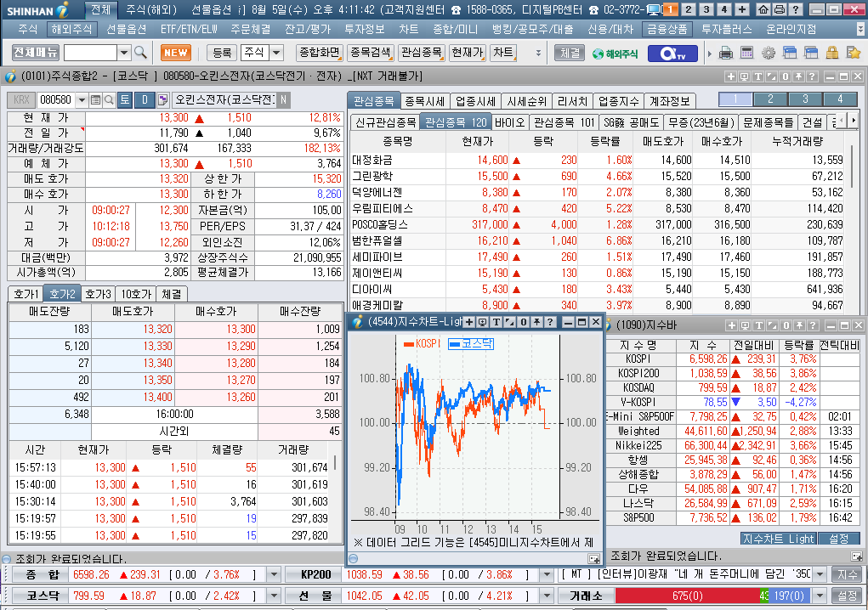Switch to the 계좌정보 tab
Screen dimensions: 868x610
pyautogui.click(x=670, y=101)
